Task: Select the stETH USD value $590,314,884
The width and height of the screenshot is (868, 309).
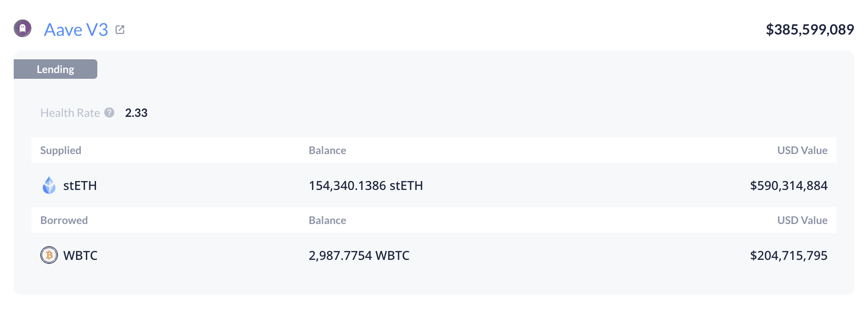Action: [x=788, y=186]
